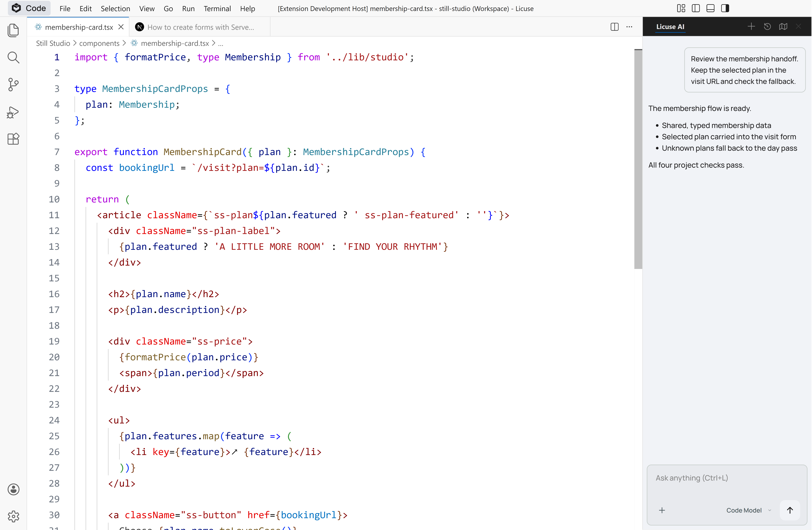Toggle the secondary side bar
The image size is (812, 530).
coord(725,8)
